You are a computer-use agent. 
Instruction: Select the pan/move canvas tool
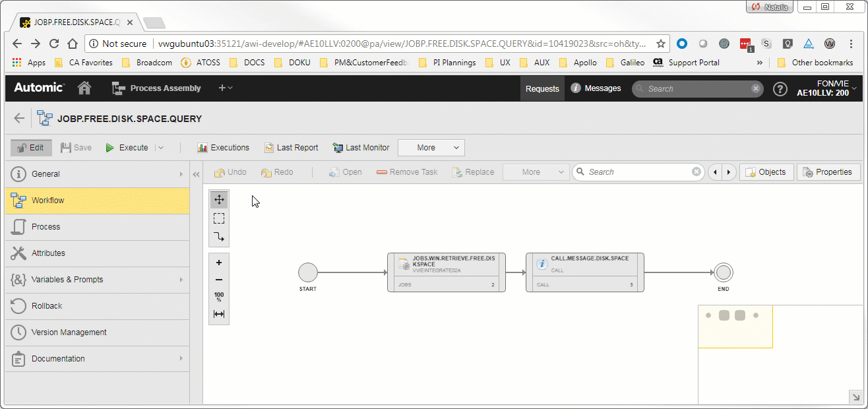tap(219, 199)
